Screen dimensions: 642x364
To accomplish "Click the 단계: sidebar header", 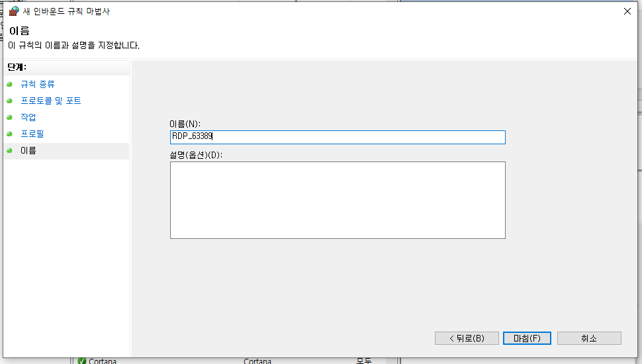I will click(17, 67).
